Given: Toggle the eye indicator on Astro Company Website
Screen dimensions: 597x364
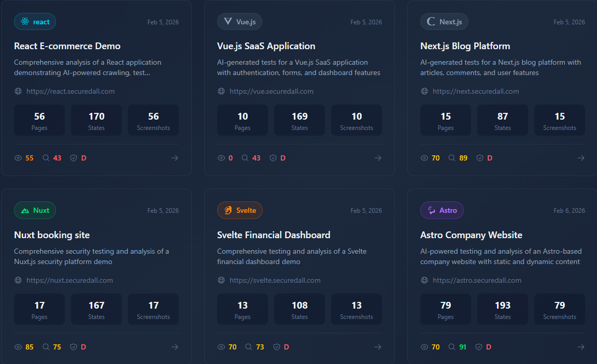Looking at the screenshot, I should (x=424, y=346).
